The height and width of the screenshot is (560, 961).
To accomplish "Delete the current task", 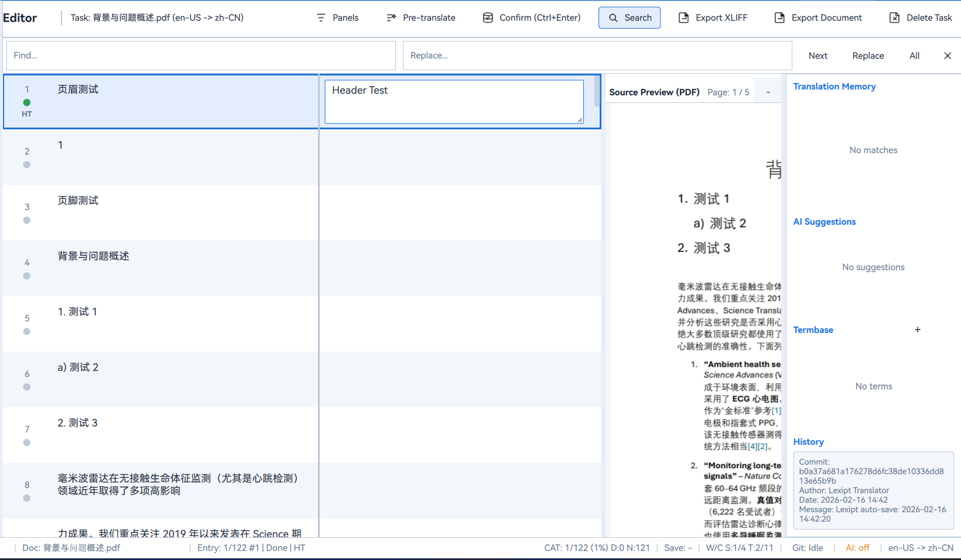I will point(921,18).
